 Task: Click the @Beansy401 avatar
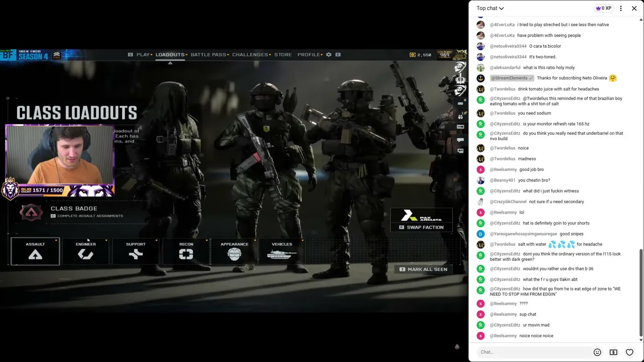tap(480, 180)
